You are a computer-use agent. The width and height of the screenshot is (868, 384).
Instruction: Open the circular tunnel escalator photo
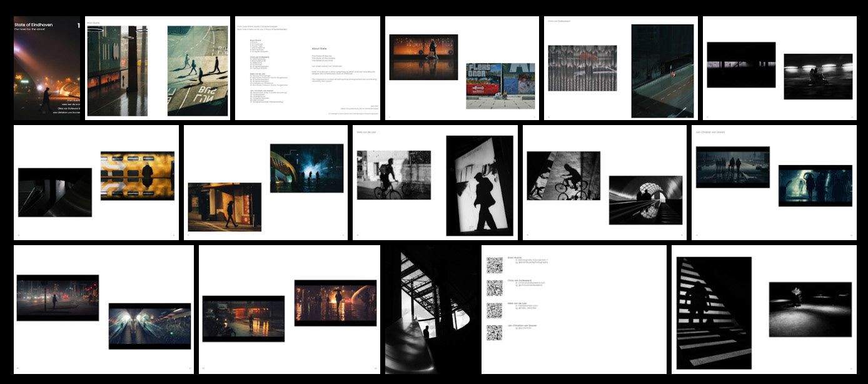point(646,200)
